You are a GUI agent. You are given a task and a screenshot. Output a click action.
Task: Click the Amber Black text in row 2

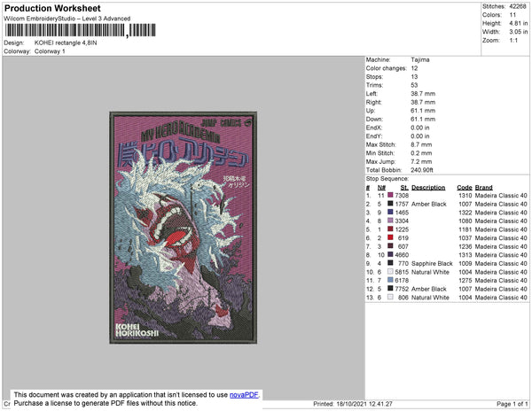429,204
